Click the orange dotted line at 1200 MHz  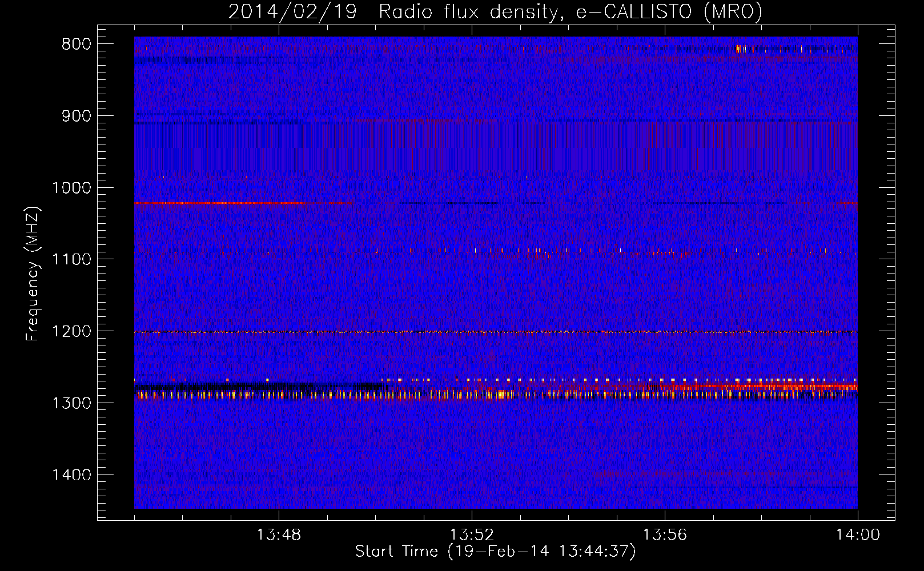[x=496, y=332]
